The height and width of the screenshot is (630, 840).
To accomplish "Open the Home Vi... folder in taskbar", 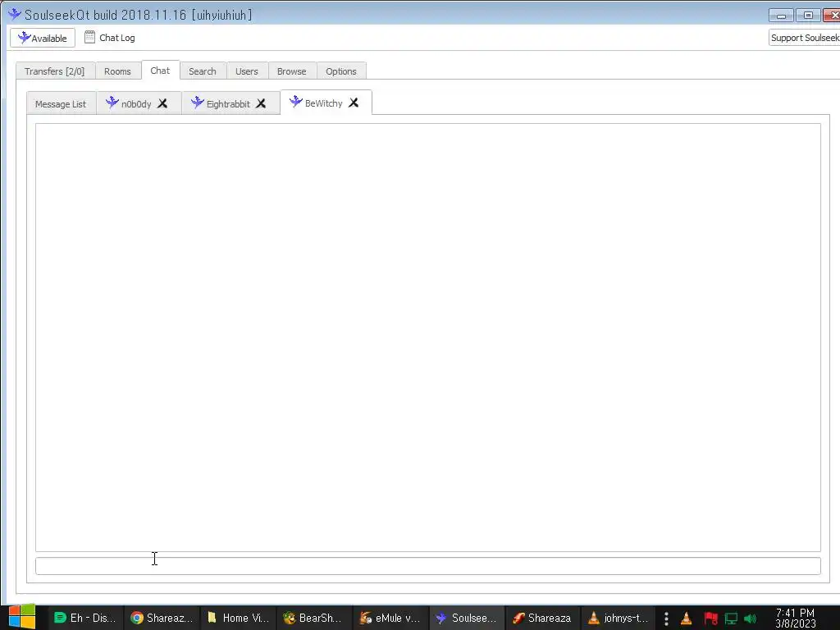I will point(239,619).
